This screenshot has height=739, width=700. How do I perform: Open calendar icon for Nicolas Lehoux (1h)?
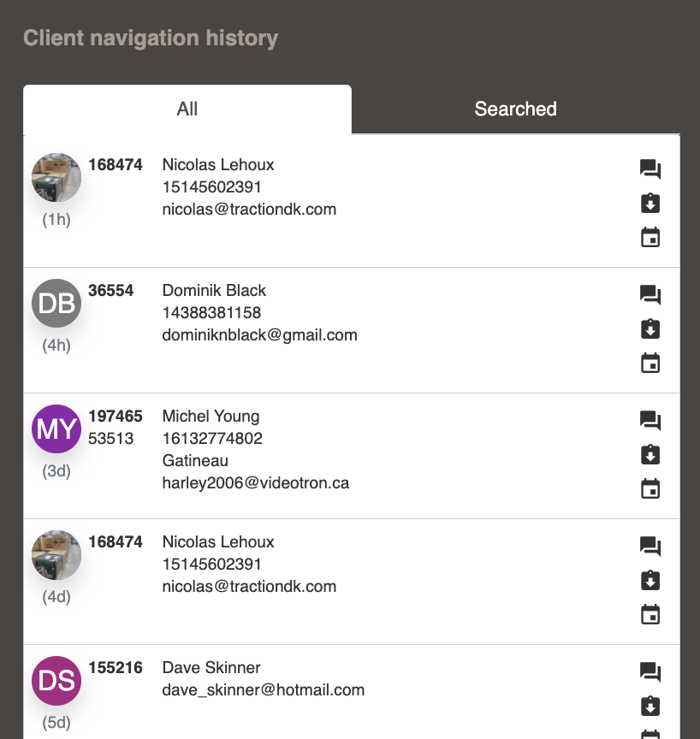click(x=650, y=237)
